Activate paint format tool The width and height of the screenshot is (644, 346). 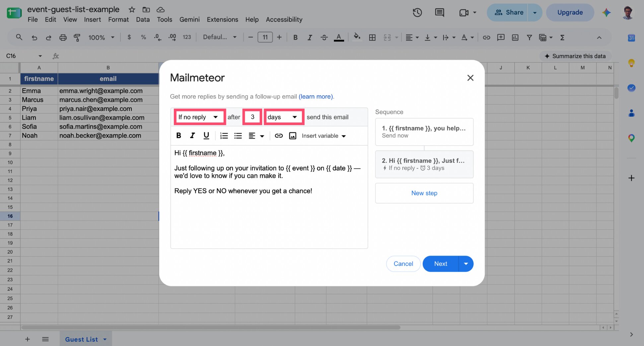(x=77, y=37)
